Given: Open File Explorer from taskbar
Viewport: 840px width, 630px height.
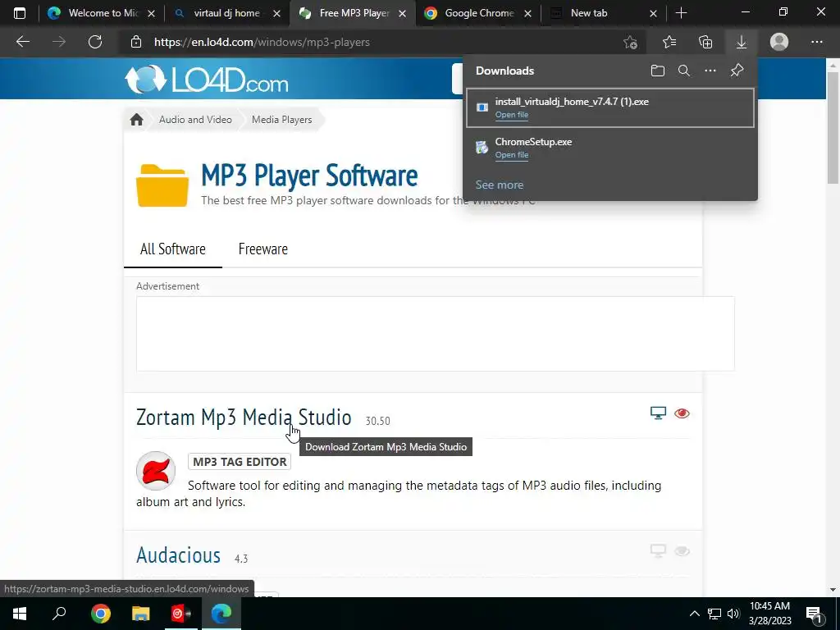Looking at the screenshot, I should [140, 614].
